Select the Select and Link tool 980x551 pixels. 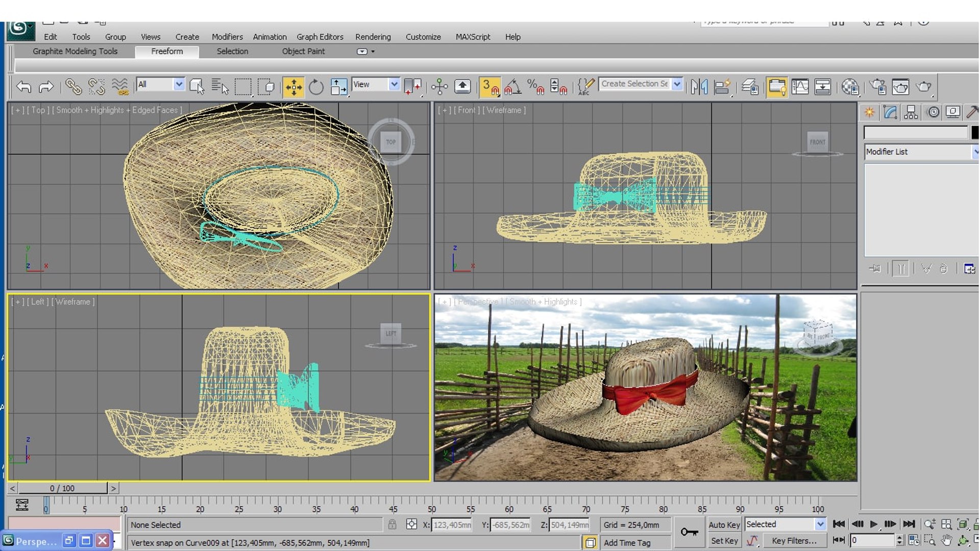[x=73, y=87]
